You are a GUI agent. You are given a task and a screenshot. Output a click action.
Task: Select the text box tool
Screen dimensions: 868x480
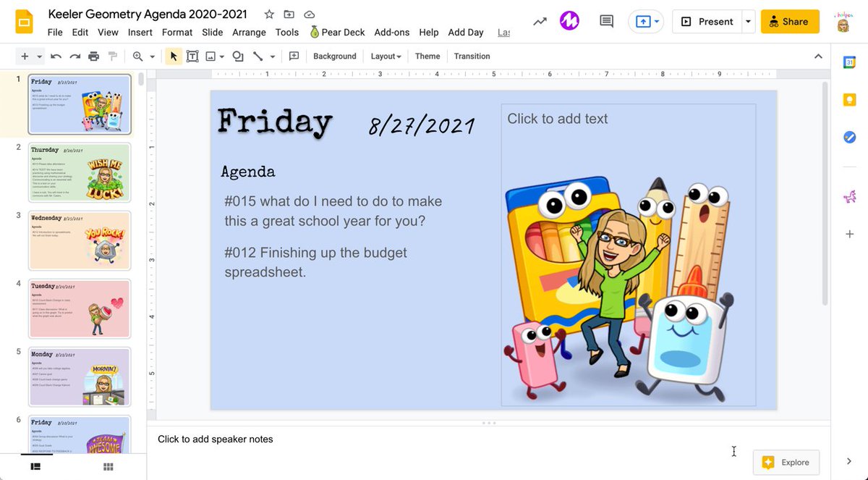[x=192, y=56]
